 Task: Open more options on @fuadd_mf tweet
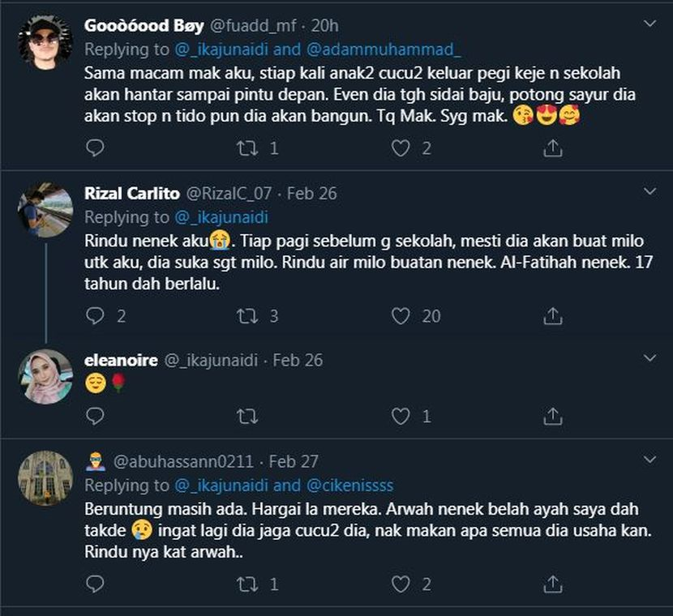tap(649, 24)
